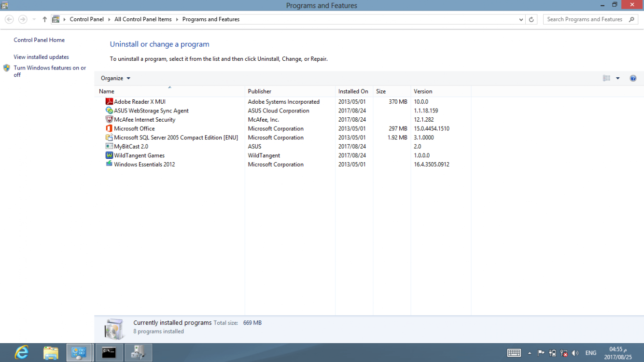This screenshot has width=644, height=362.
Task: Select the MyBitCast 2.0 icon
Action: click(109, 146)
